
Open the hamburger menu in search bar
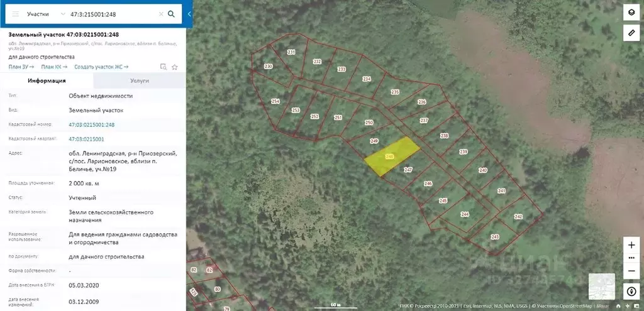pos(15,14)
